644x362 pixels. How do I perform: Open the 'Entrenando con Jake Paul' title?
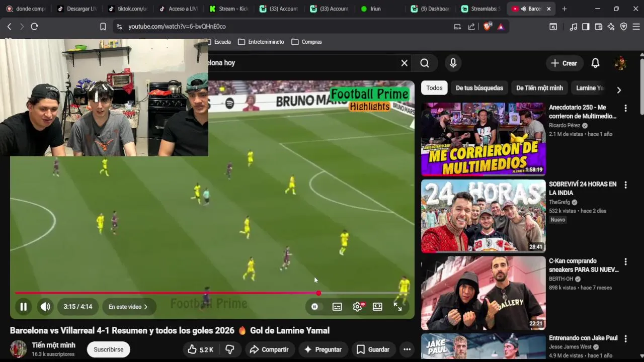click(x=583, y=338)
